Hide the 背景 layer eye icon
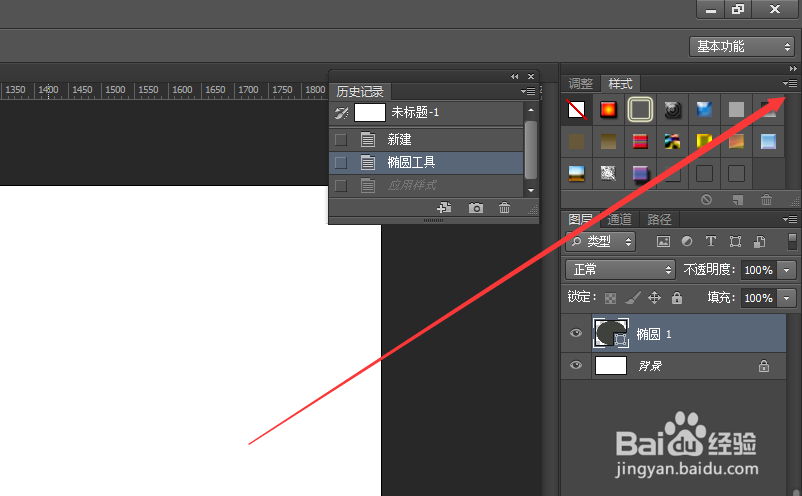This screenshot has width=802, height=496. [576, 365]
